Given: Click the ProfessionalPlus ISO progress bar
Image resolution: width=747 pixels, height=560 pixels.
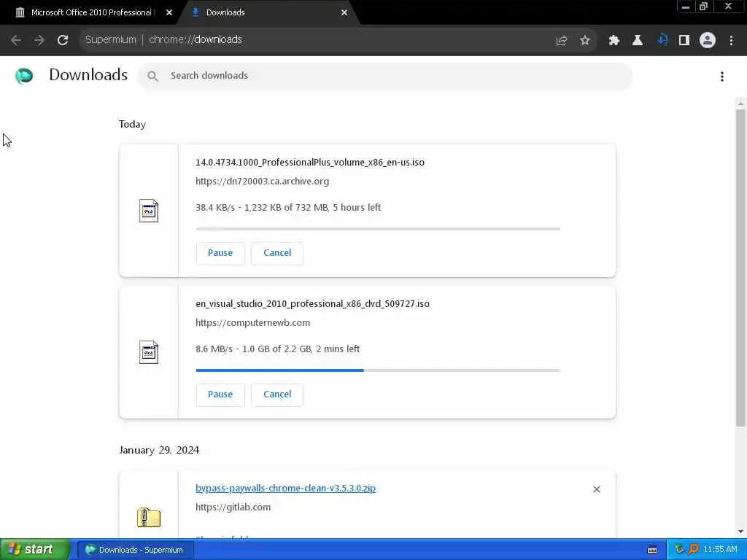Looking at the screenshot, I should coord(378,229).
